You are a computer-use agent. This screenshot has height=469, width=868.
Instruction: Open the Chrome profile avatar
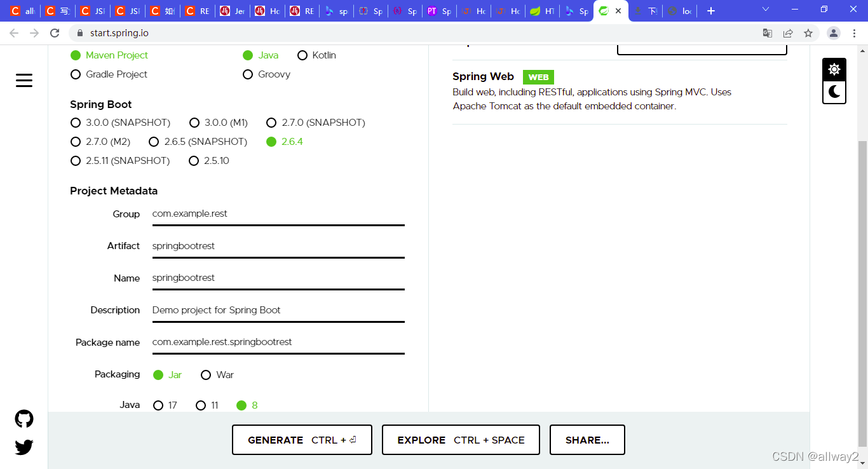click(834, 33)
